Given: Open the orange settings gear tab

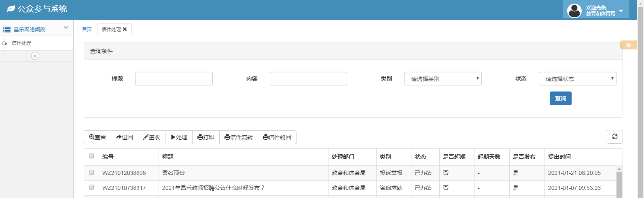Looking at the screenshot, I should pyautogui.click(x=628, y=45).
